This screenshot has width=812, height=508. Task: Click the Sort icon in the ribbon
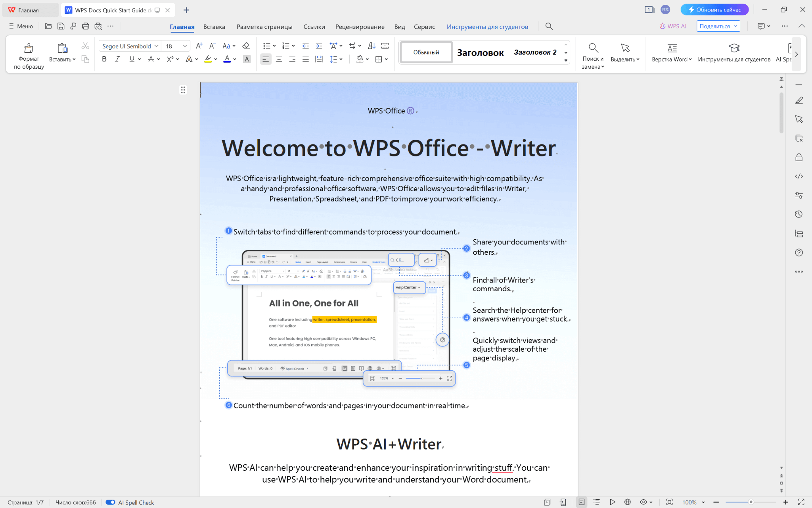coord(372,46)
